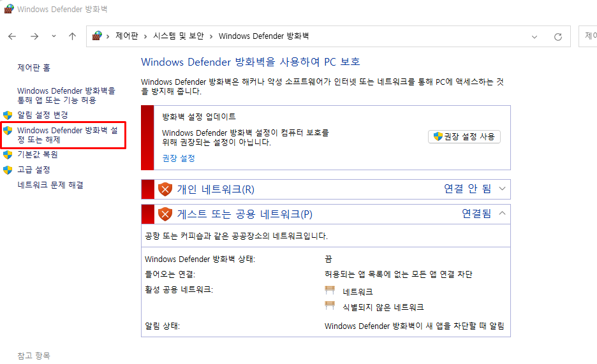
Task: Click bench icon beside 식별되지 않은 네트워크
Action: (330, 305)
